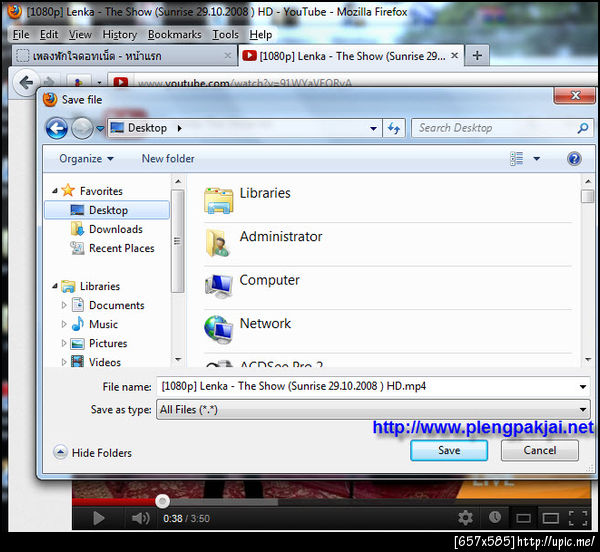Open Firefox View menu
This screenshot has height=552, width=600.
(80, 34)
